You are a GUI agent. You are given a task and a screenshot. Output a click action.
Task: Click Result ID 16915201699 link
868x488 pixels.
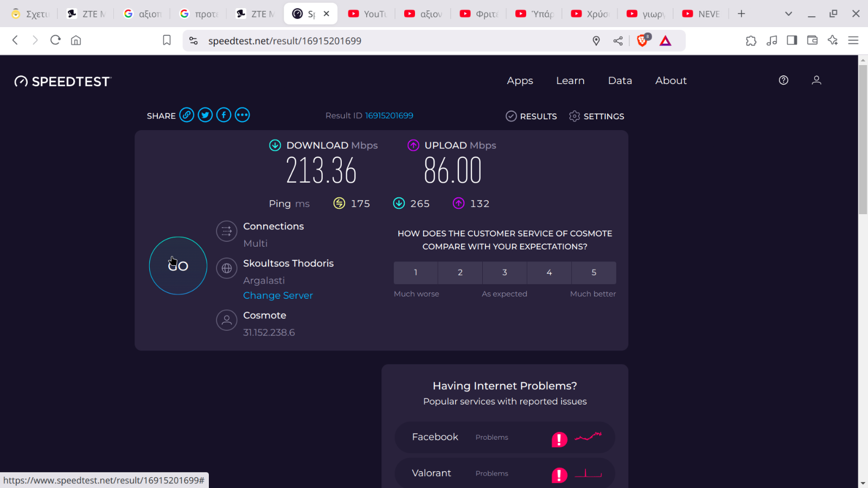pos(389,115)
